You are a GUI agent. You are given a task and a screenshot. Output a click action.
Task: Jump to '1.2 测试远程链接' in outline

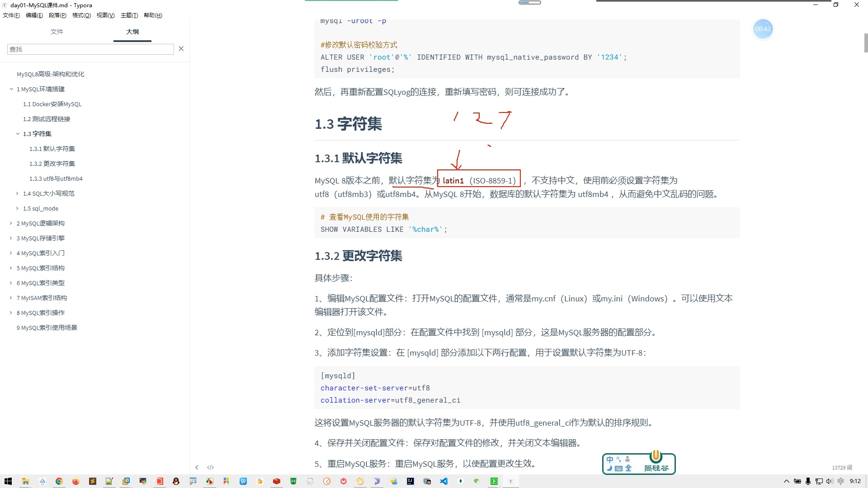[47, 119]
